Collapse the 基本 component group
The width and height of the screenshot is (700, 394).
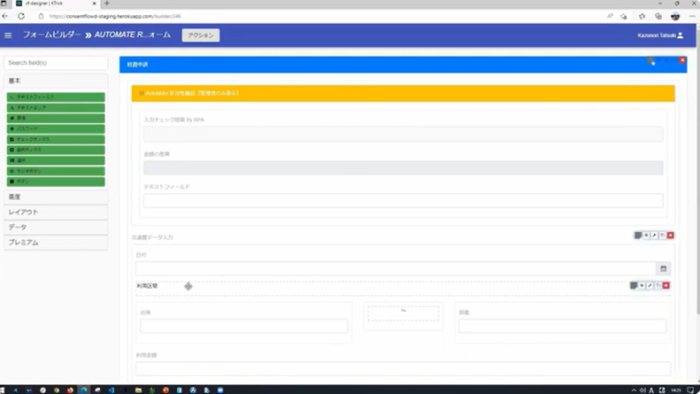[56, 81]
